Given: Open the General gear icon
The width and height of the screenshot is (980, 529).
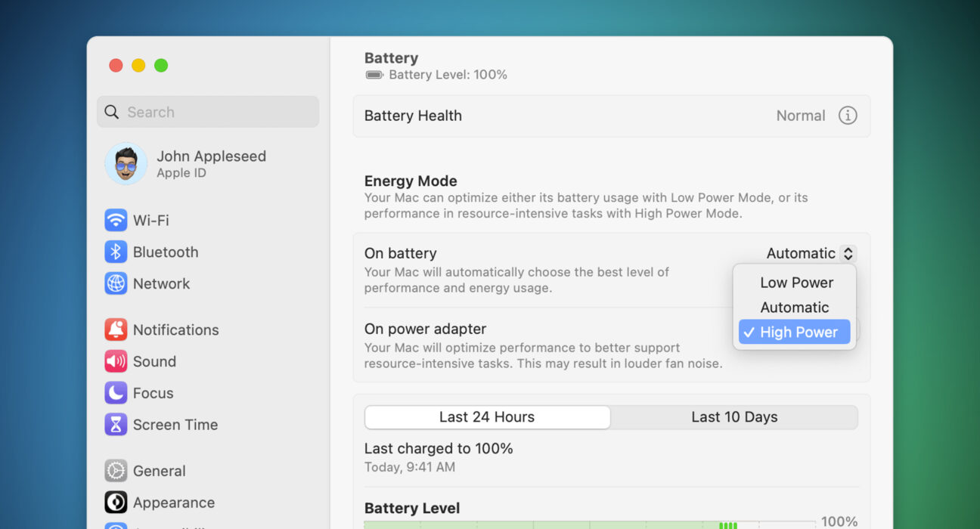Looking at the screenshot, I should pyautogui.click(x=116, y=471).
